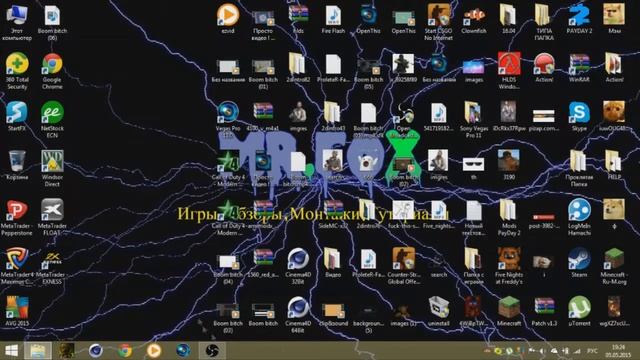Launch Start CSGO No Internet shortcut

(x=439, y=22)
